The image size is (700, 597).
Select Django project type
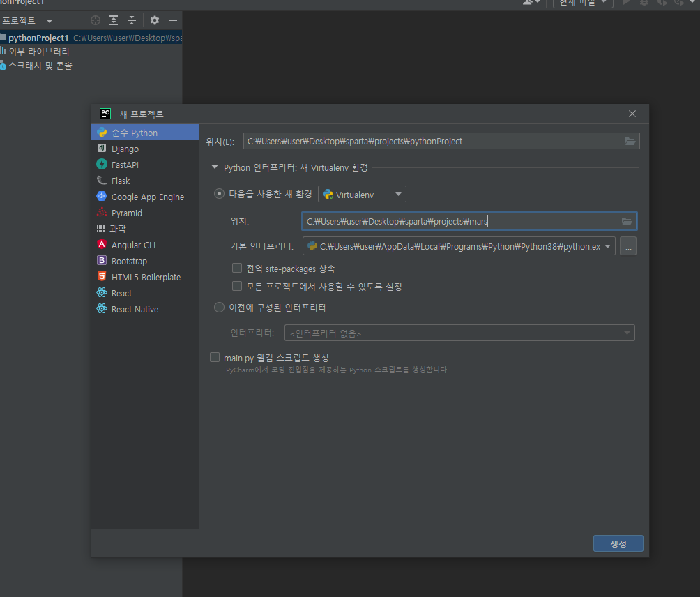click(x=144, y=149)
